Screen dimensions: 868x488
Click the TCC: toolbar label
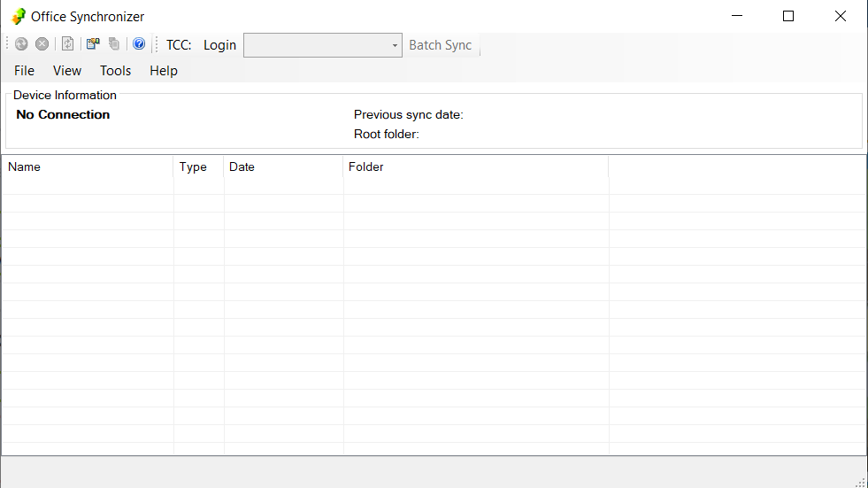179,45
